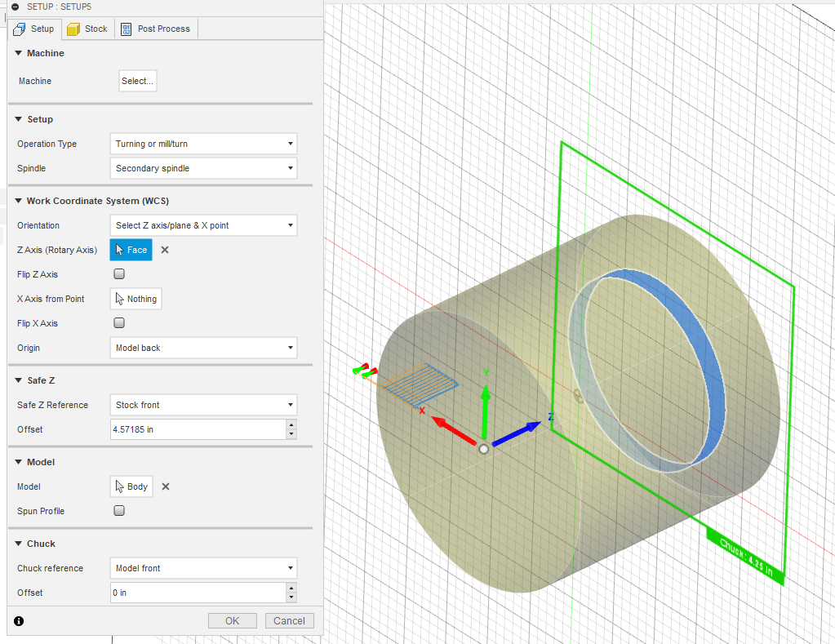Enable the Spun Profile checkbox
This screenshot has height=644, width=835.
point(119,511)
